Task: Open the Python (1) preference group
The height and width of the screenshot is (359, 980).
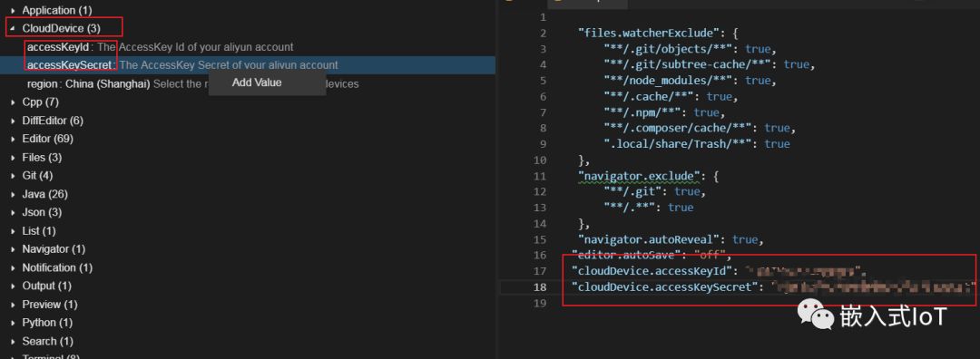Action: pyautogui.click(x=47, y=323)
